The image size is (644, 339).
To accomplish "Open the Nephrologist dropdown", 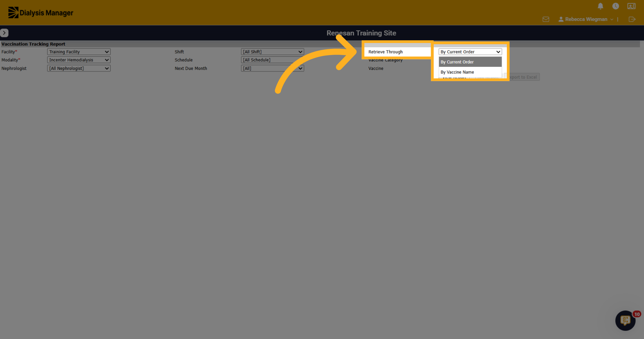I will [x=79, y=68].
